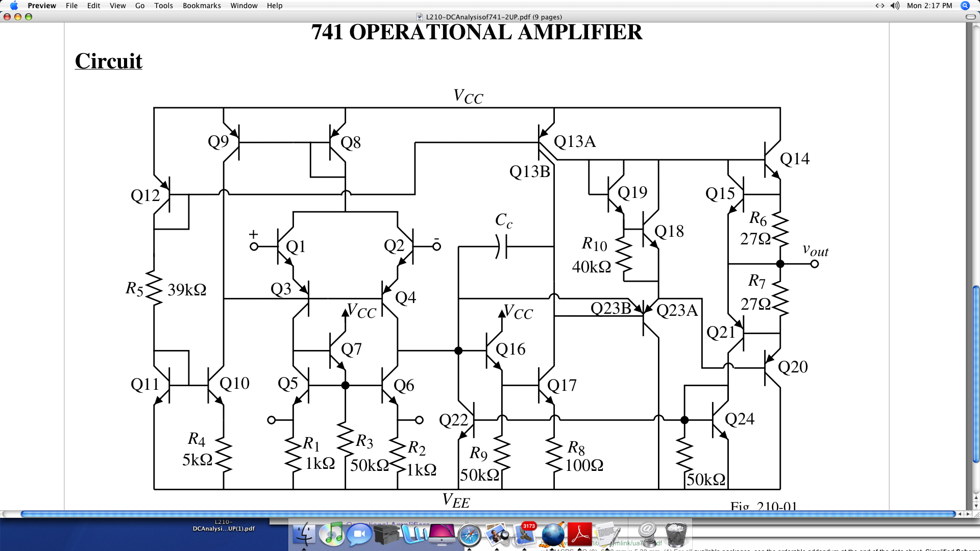Viewport: 980px width, 551px height.
Task: Click the underlined Circuit heading
Action: coord(108,61)
